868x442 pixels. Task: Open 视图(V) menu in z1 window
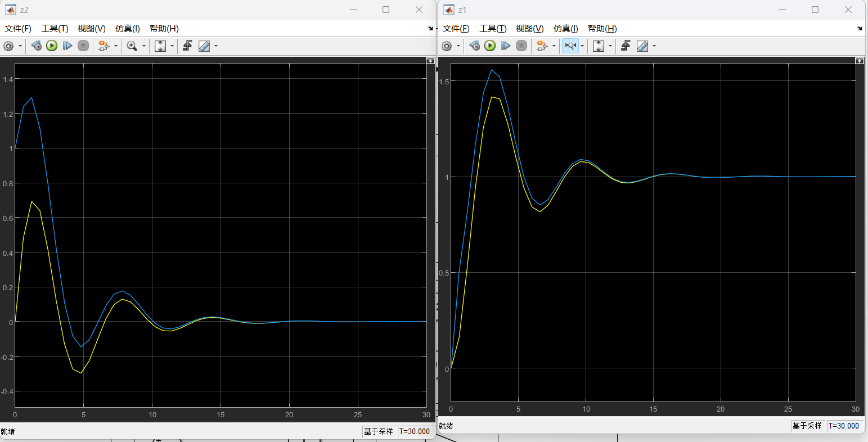[529, 29]
